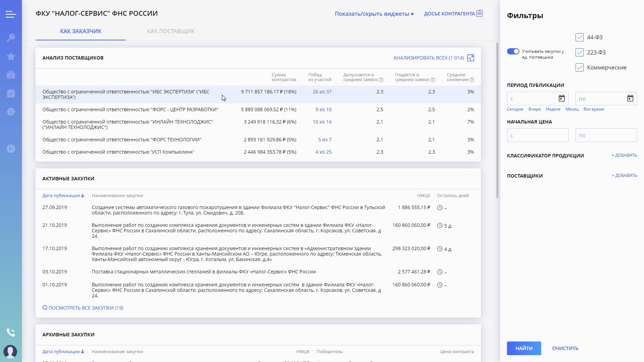Open the search magnifier sidebar icon
The width and height of the screenshot is (644, 362).
[11, 38]
